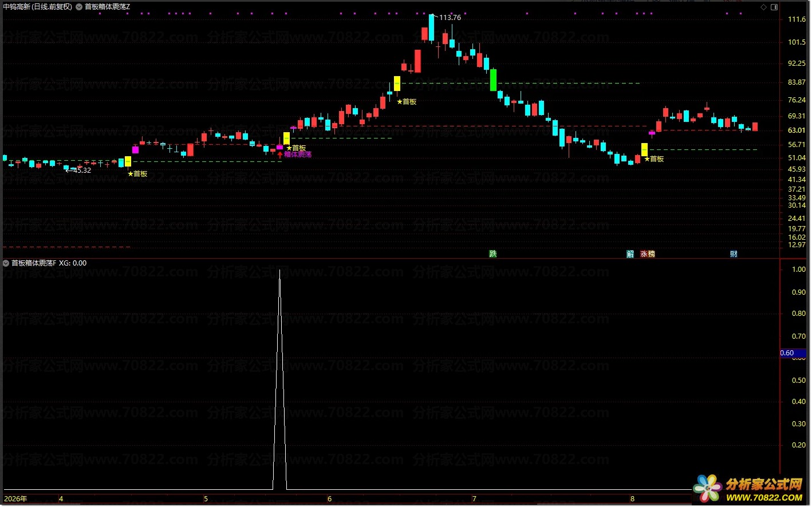Expand dropdown before 首板箱体震荡Z indicator

click(79, 7)
